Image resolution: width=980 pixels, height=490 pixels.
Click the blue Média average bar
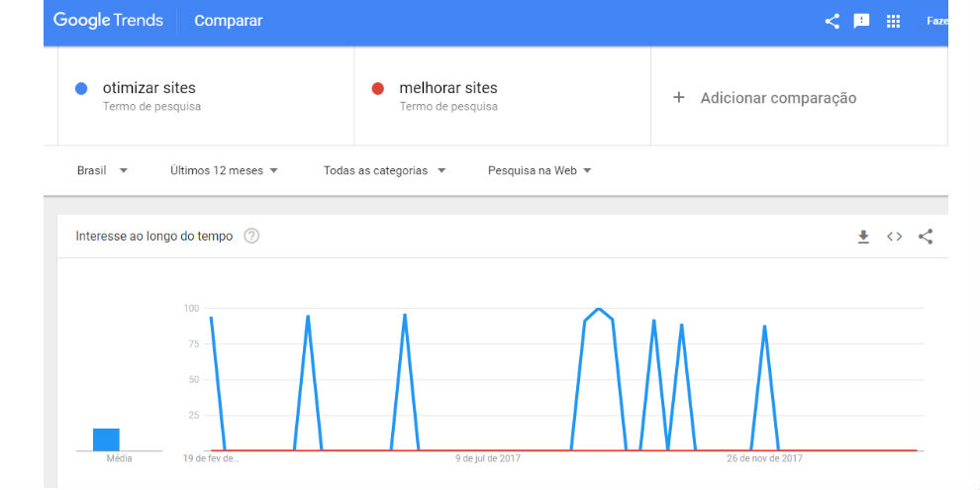pyautogui.click(x=106, y=440)
